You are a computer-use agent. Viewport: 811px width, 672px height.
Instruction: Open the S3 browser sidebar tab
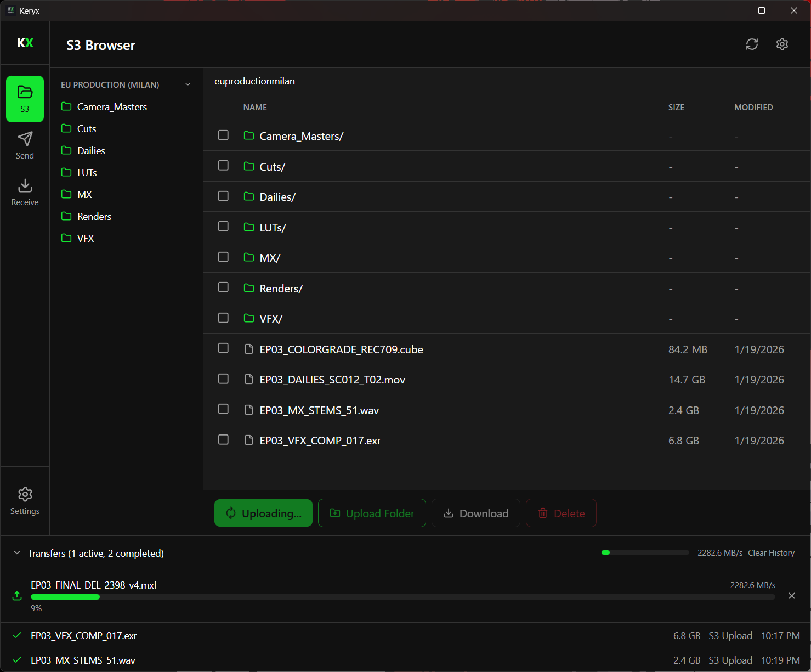25,99
